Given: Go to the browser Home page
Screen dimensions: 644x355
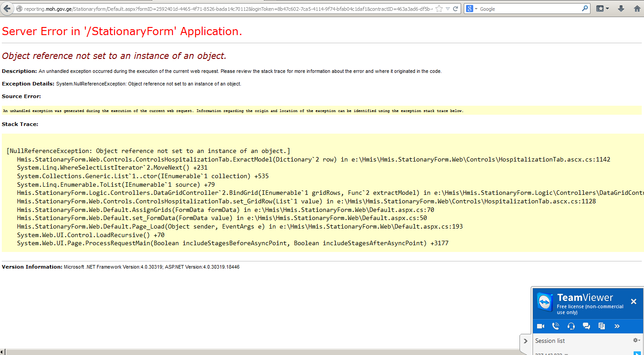Looking at the screenshot, I should coord(637,9).
